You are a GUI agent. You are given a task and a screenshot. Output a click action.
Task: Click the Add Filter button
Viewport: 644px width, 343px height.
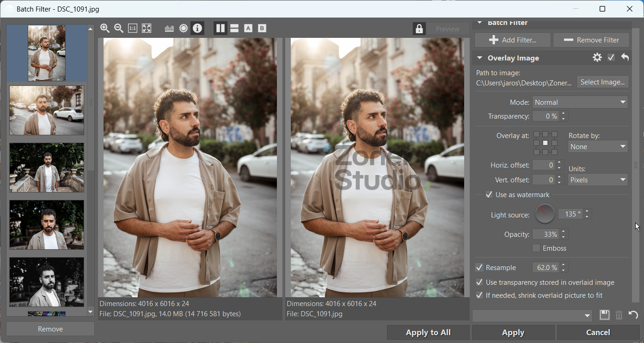512,40
